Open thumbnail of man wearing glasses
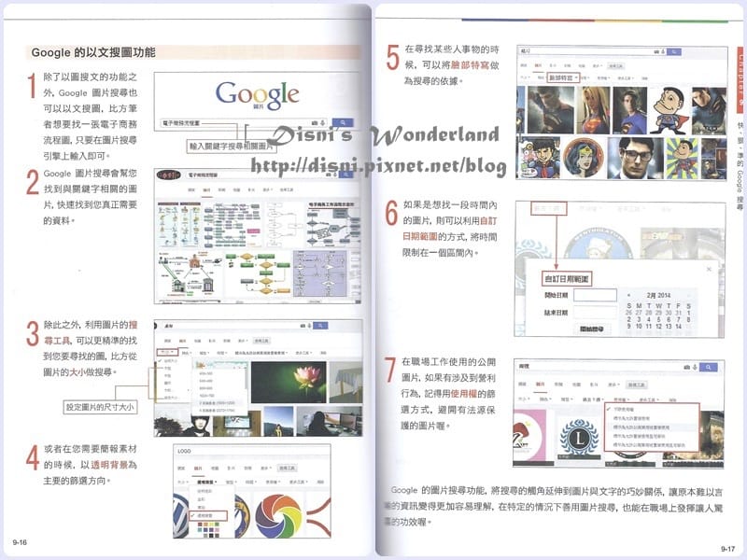The height and width of the screenshot is (560, 747). [636, 158]
